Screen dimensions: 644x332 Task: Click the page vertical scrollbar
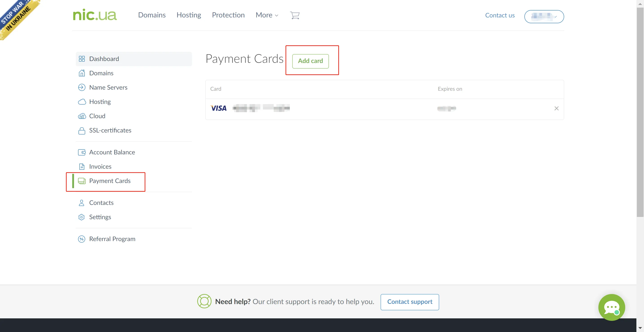(x=640, y=112)
